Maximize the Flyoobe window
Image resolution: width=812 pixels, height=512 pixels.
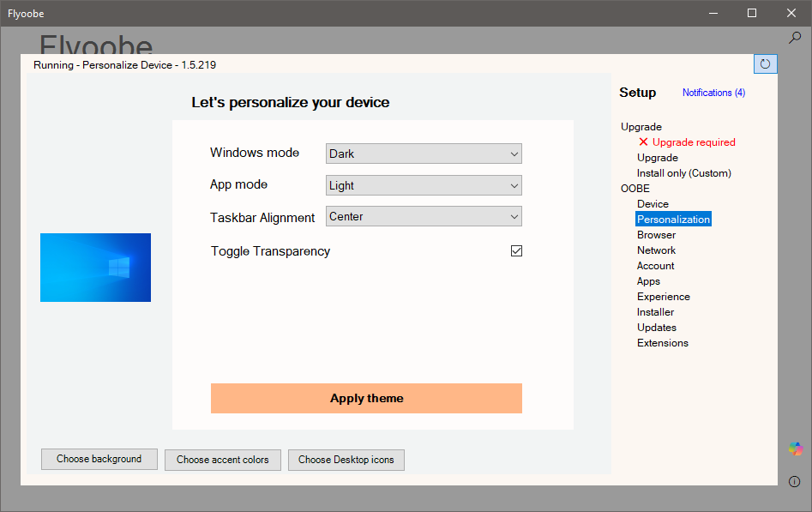(x=752, y=13)
